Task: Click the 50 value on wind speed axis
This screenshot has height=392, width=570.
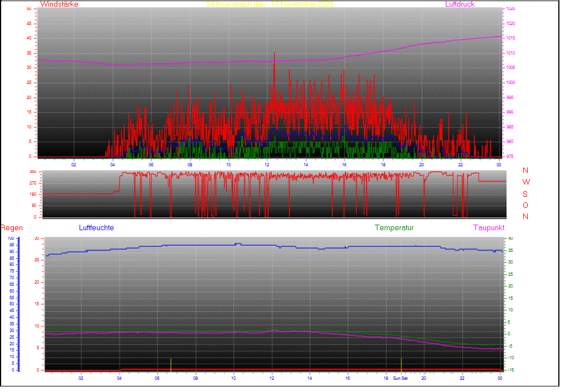Action: tap(29, 9)
